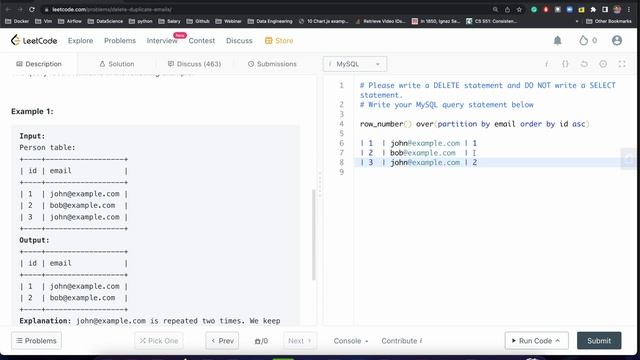Open the Explore menu item

pos(80,40)
